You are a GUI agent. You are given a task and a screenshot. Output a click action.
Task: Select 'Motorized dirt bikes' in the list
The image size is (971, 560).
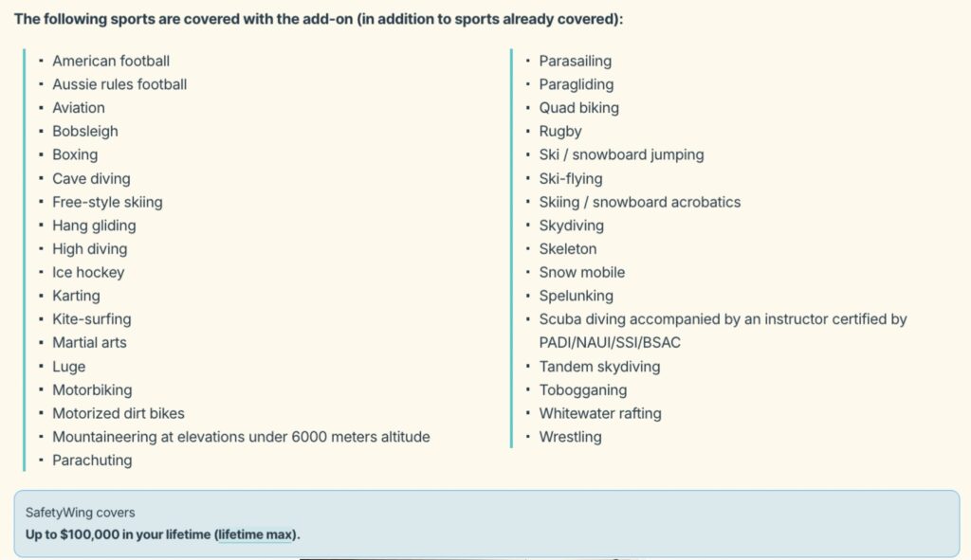point(119,413)
